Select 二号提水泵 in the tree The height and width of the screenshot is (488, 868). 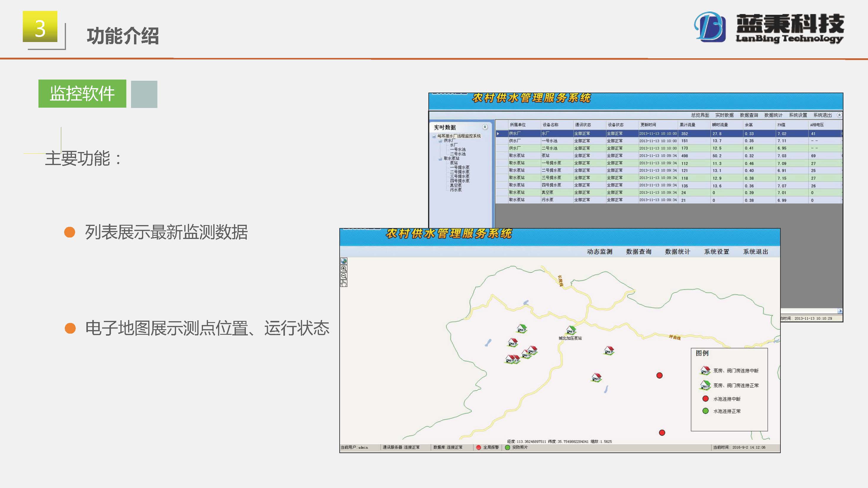[460, 172]
